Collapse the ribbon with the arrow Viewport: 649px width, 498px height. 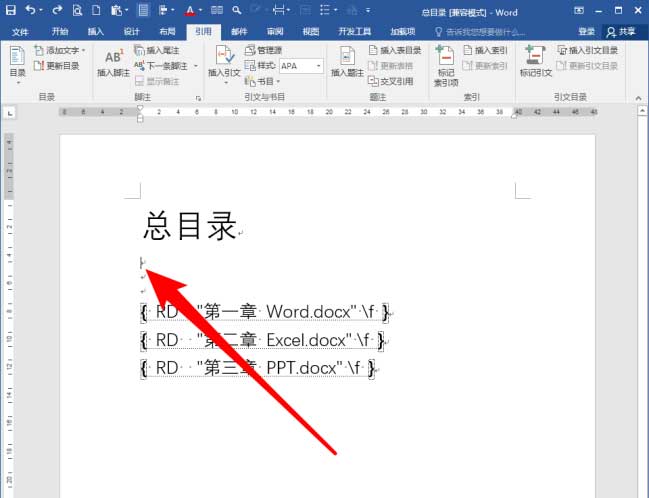(638, 98)
